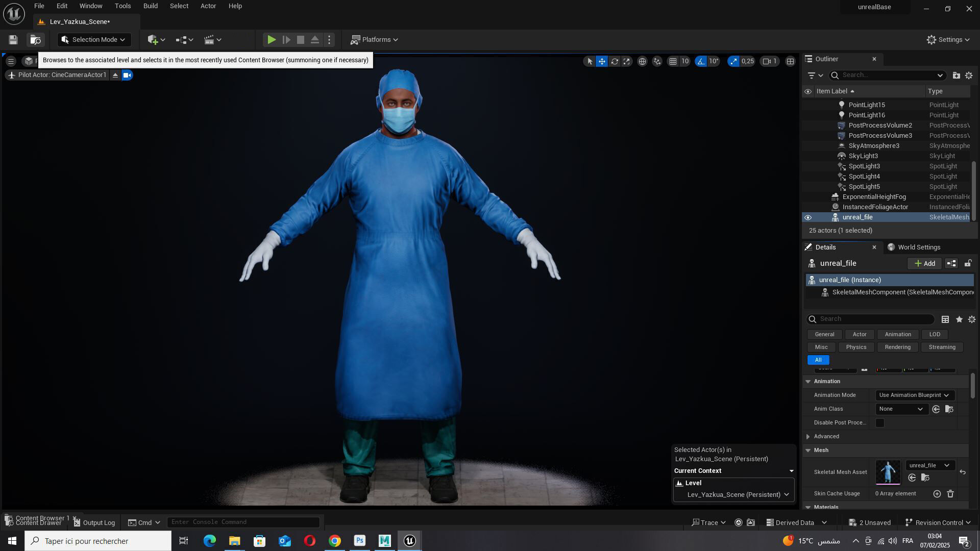Open the camera speed setting

(x=770, y=61)
